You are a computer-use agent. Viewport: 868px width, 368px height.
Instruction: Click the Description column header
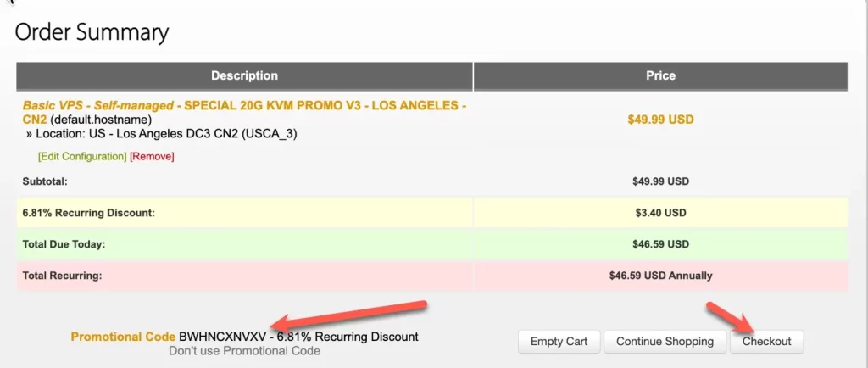pyautogui.click(x=245, y=75)
